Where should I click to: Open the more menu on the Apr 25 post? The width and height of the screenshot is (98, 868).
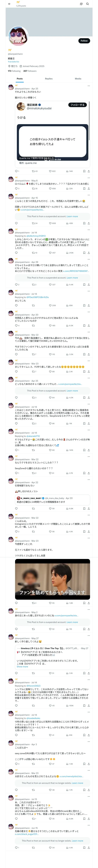click(89, 86)
